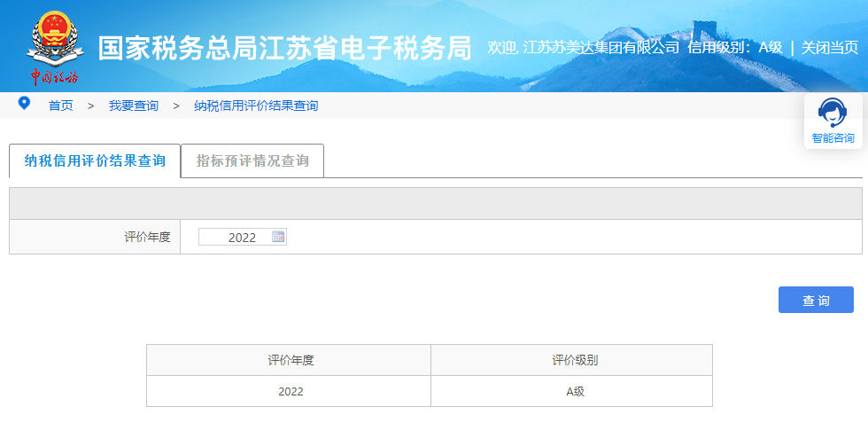
Task: Switch to the 指标预评情况查询 tab
Action: point(252,160)
